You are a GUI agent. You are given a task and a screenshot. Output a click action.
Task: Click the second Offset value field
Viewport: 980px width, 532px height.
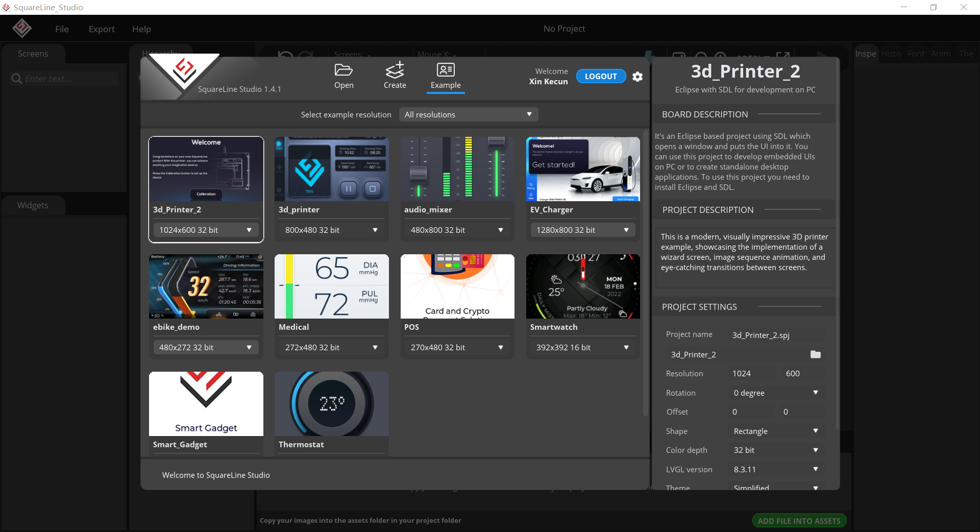point(802,412)
